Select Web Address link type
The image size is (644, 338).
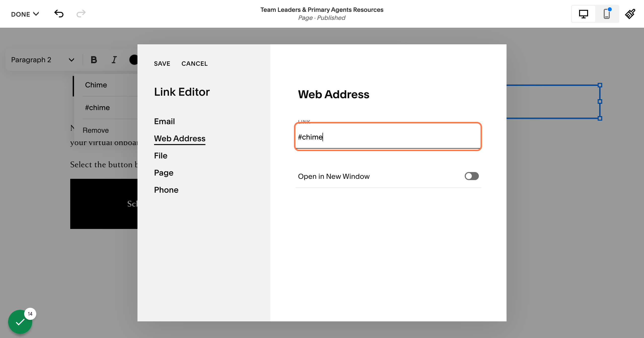[180, 139]
